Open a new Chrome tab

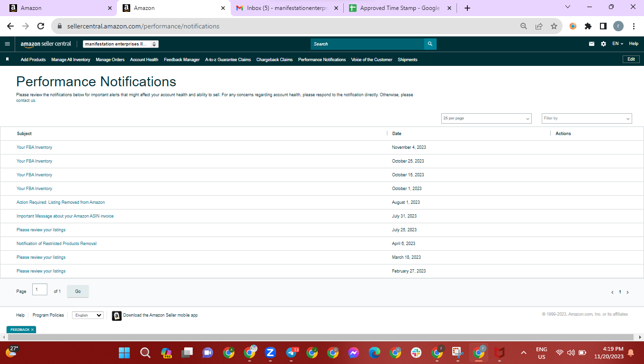point(467,8)
